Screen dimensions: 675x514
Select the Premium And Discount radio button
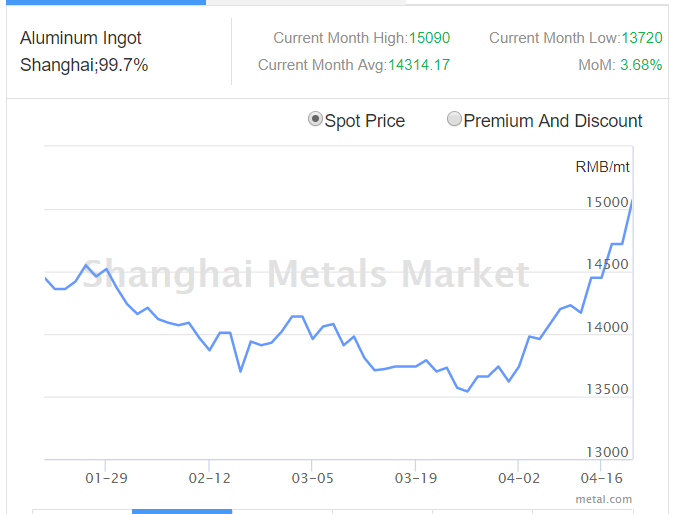click(x=455, y=120)
